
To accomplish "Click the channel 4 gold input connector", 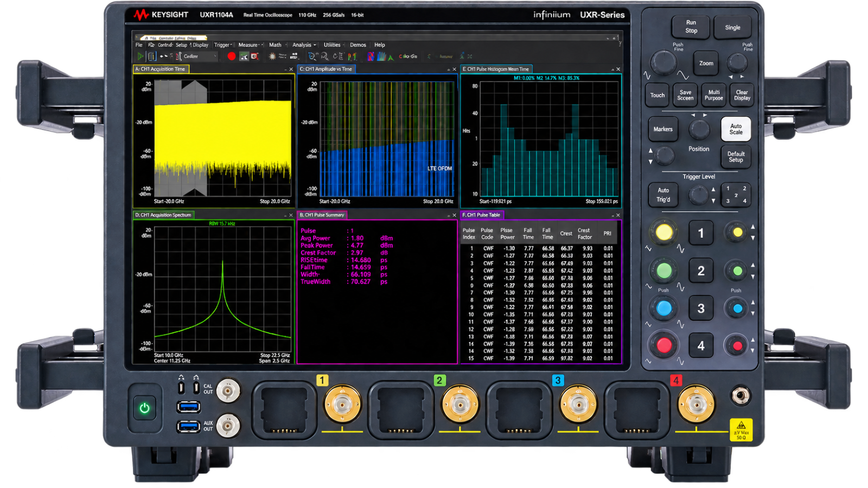I will tap(697, 404).
